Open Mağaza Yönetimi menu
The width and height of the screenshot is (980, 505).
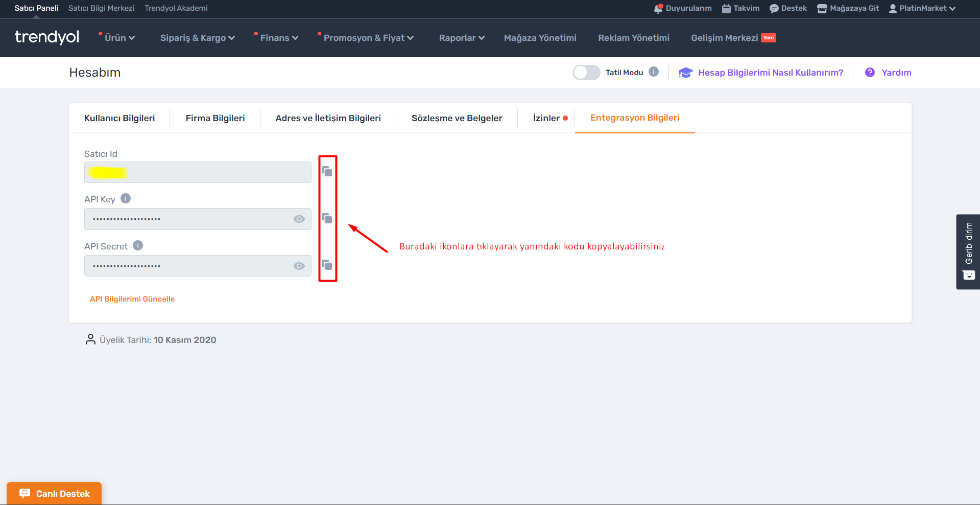540,38
